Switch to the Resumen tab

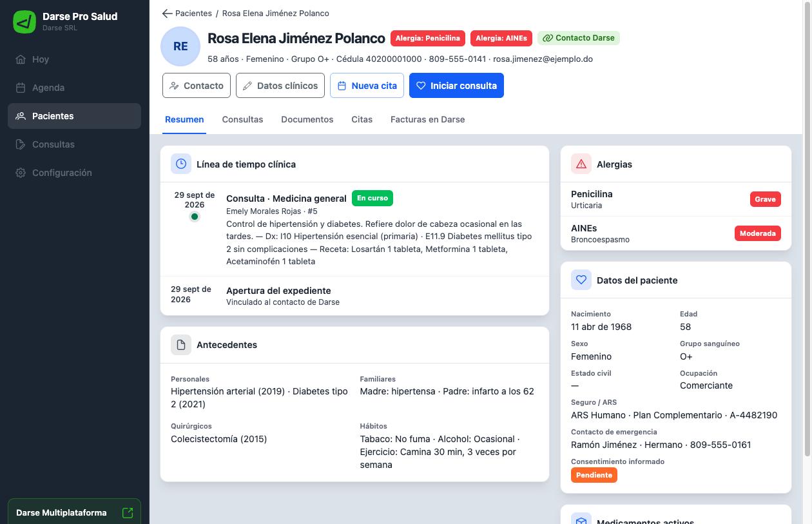[184, 119]
